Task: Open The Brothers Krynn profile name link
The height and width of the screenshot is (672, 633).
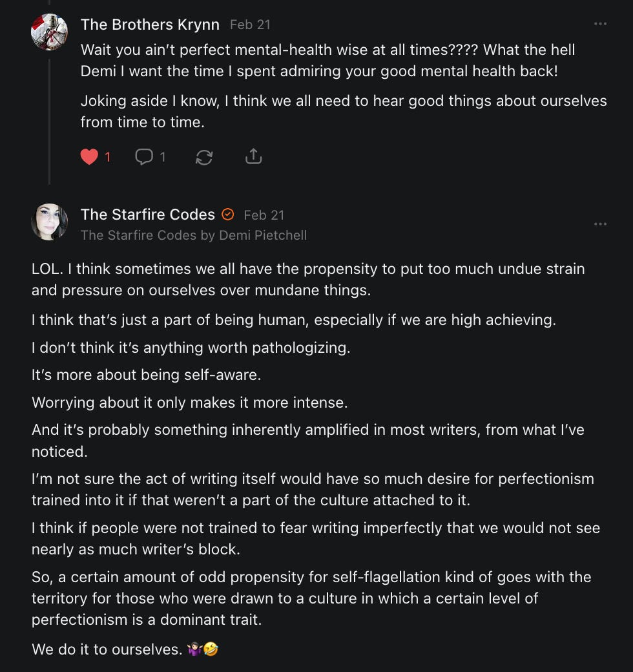Action: 150,25
